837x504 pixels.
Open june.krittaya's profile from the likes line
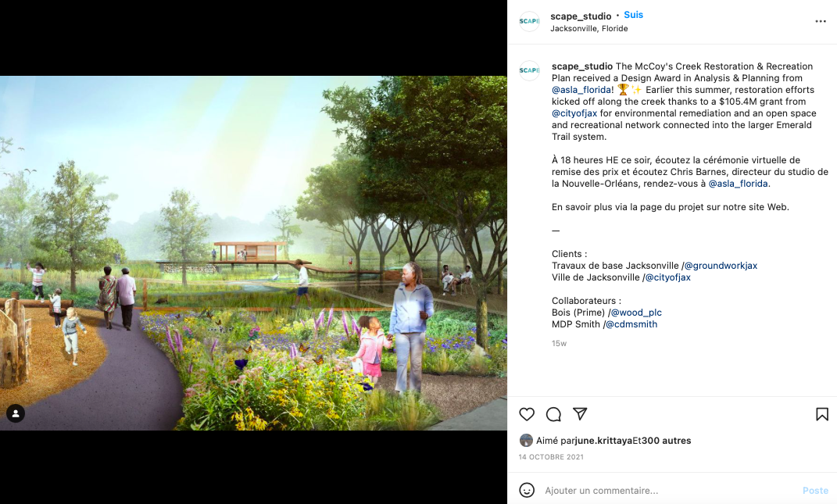click(604, 441)
